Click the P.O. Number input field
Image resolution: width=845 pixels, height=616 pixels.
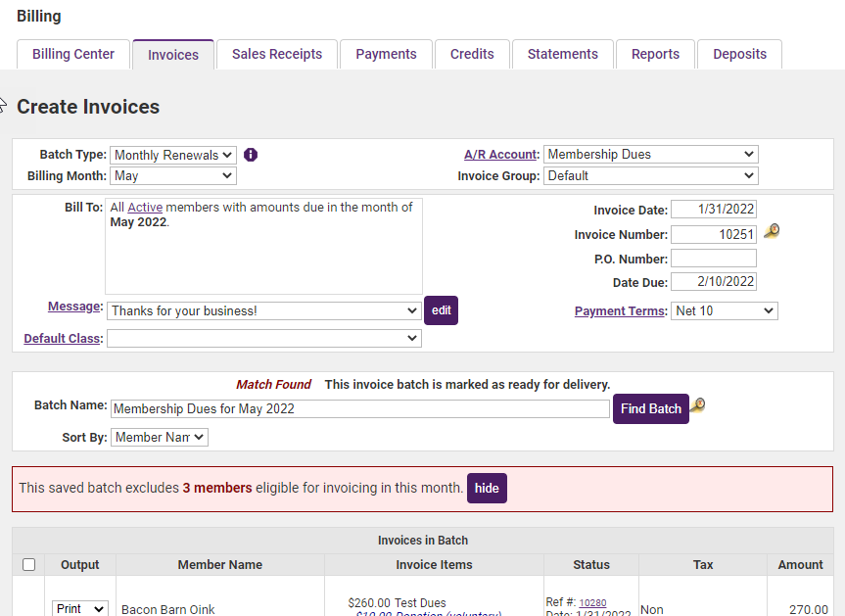[x=714, y=257]
